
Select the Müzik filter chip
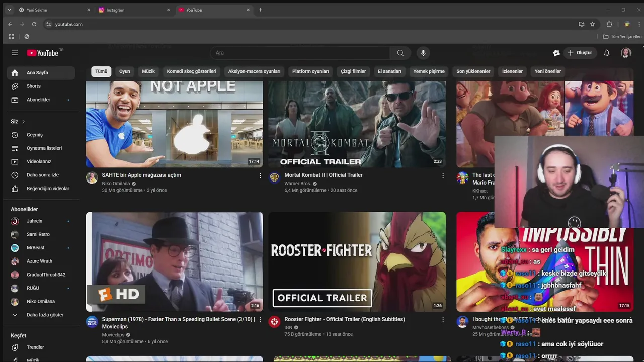pos(148,71)
